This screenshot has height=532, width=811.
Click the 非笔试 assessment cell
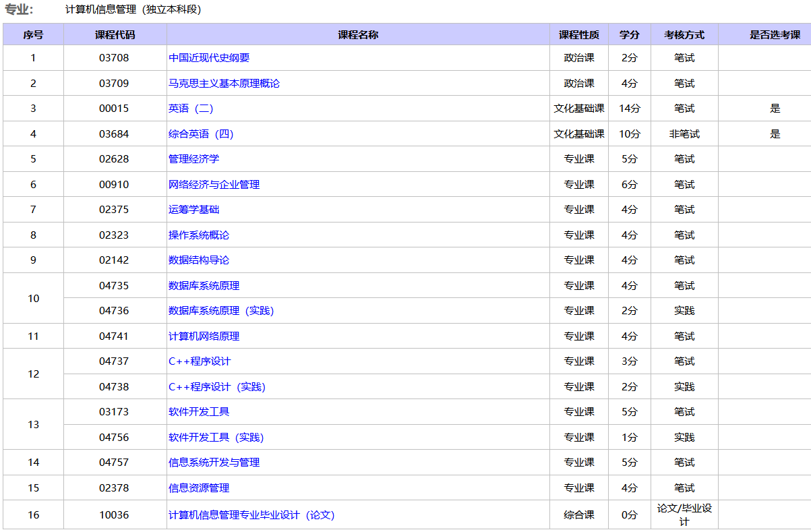(x=684, y=134)
